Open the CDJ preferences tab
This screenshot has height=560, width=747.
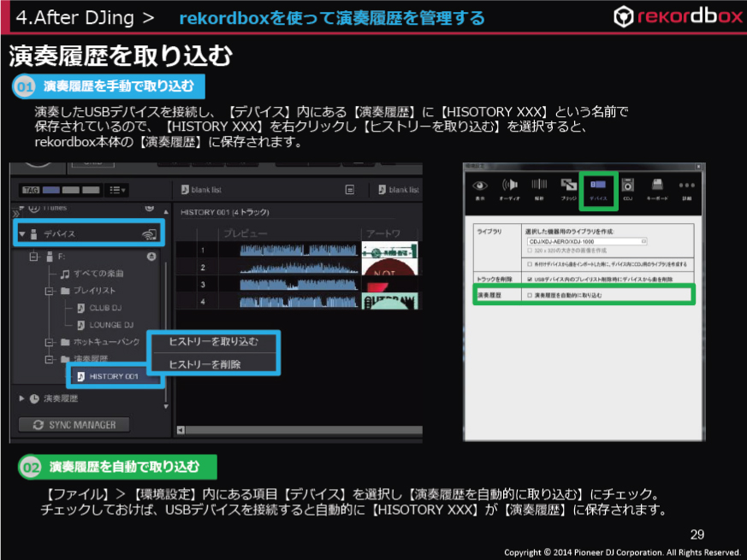pyautogui.click(x=627, y=190)
